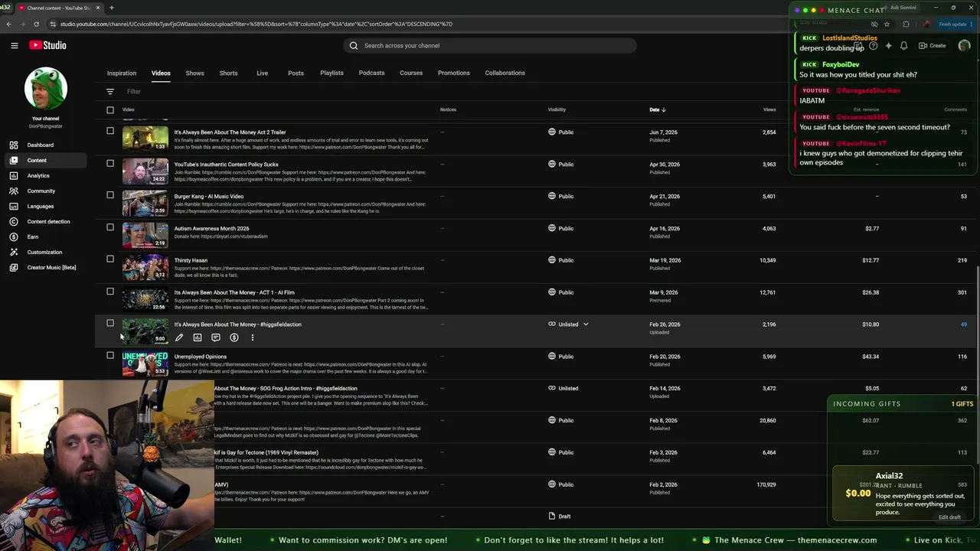The height and width of the screenshot is (551, 980).
Task: Switch to the Shorts tab
Action: coord(228,73)
